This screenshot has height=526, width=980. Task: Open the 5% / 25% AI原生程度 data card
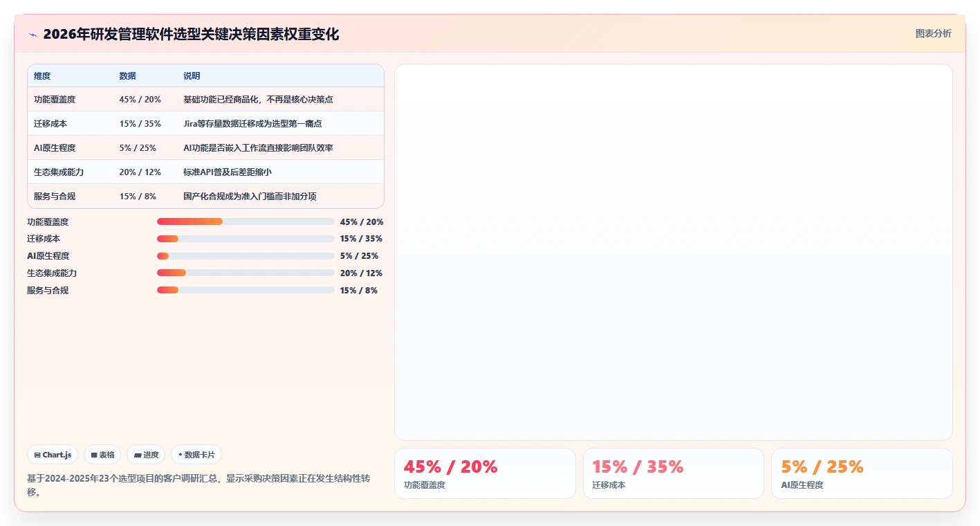pos(862,473)
